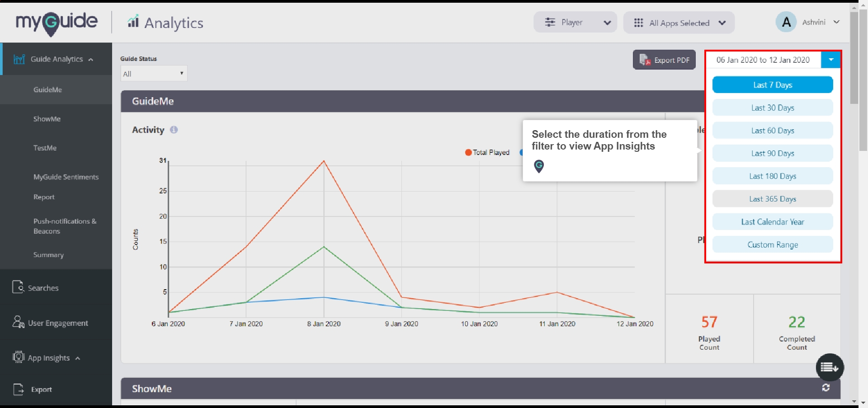Open the date range dropdown arrow
This screenshot has width=868, height=408.
click(830, 59)
